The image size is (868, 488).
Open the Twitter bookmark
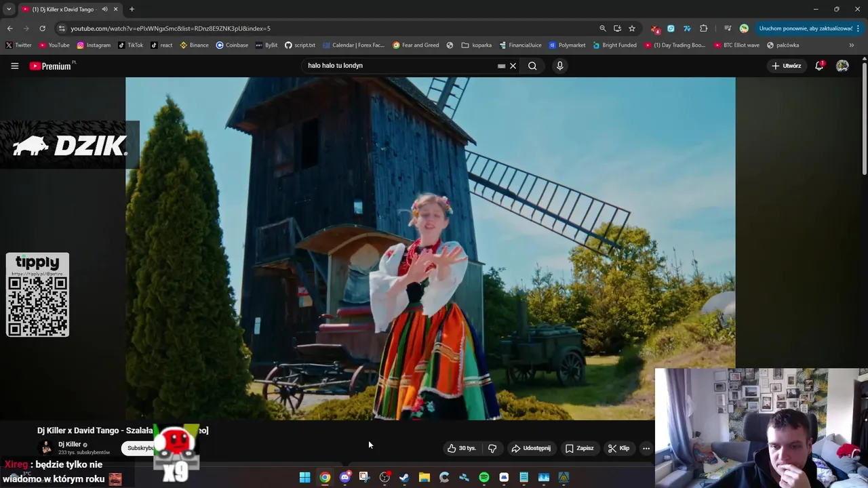(18, 45)
